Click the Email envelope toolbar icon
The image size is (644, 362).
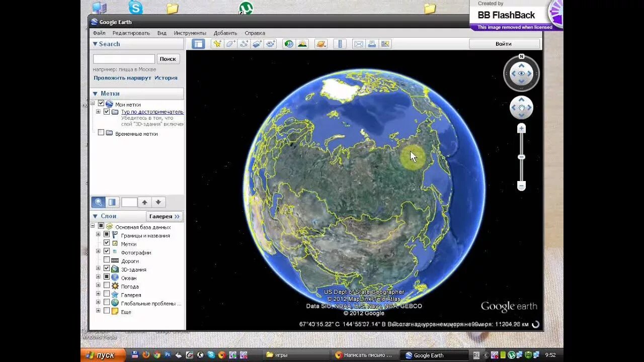358,44
